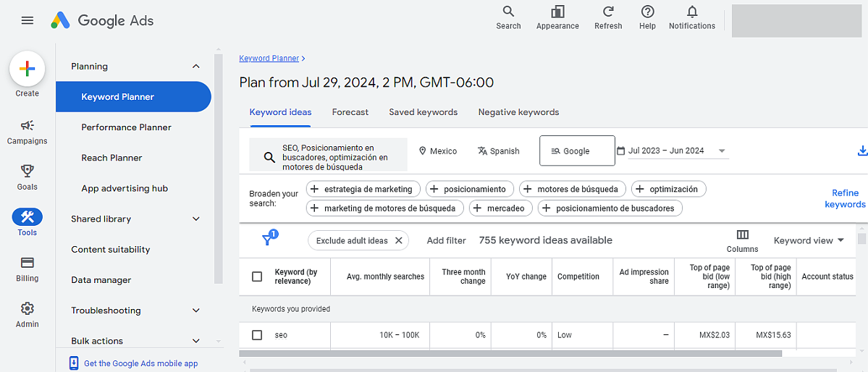Add 'posicionamiento de buscadores' chip
This screenshot has height=372, width=868.
tap(610, 208)
